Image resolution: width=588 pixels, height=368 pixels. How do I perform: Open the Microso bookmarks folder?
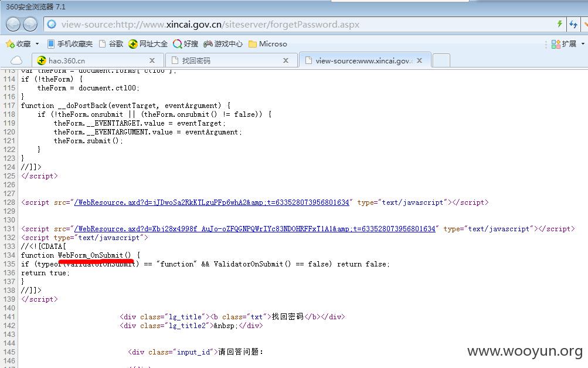click(x=268, y=44)
